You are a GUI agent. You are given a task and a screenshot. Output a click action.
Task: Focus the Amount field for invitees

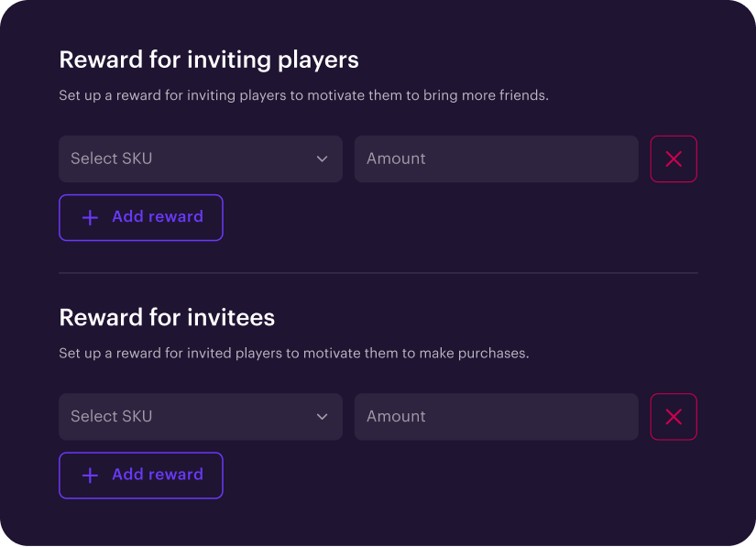coord(496,417)
